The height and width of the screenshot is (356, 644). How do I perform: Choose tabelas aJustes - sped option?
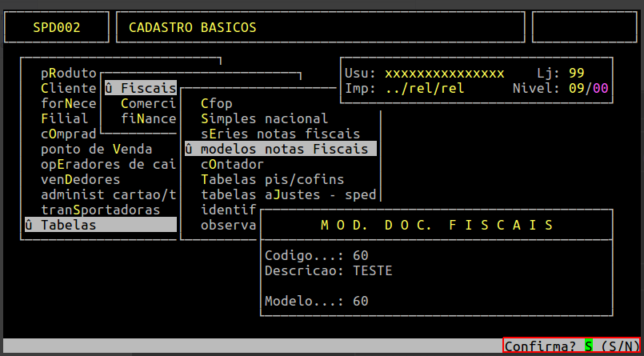(288, 194)
